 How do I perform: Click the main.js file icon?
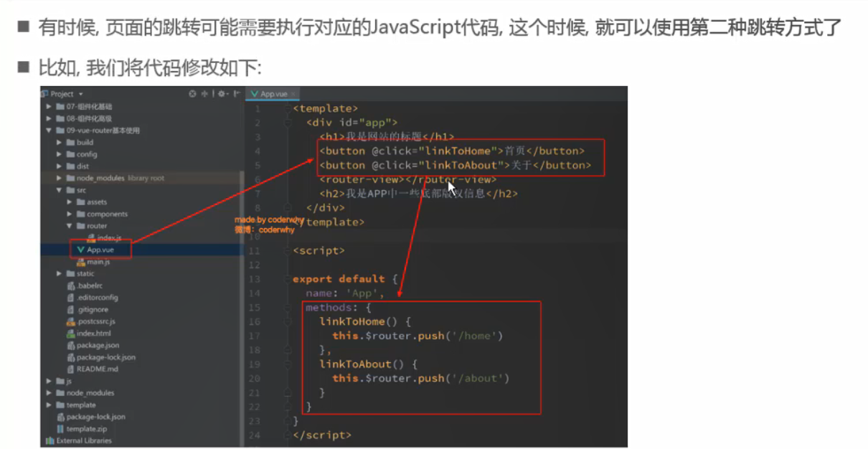[x=81, y=262]
